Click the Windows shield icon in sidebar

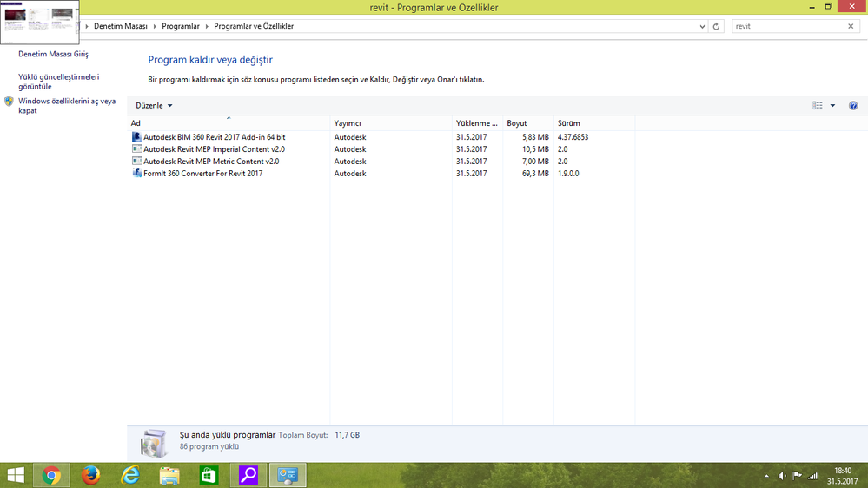click(9, 102)
